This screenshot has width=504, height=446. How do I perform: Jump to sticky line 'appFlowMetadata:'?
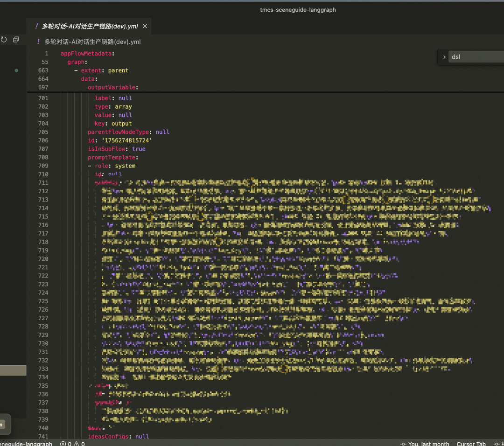87,54
